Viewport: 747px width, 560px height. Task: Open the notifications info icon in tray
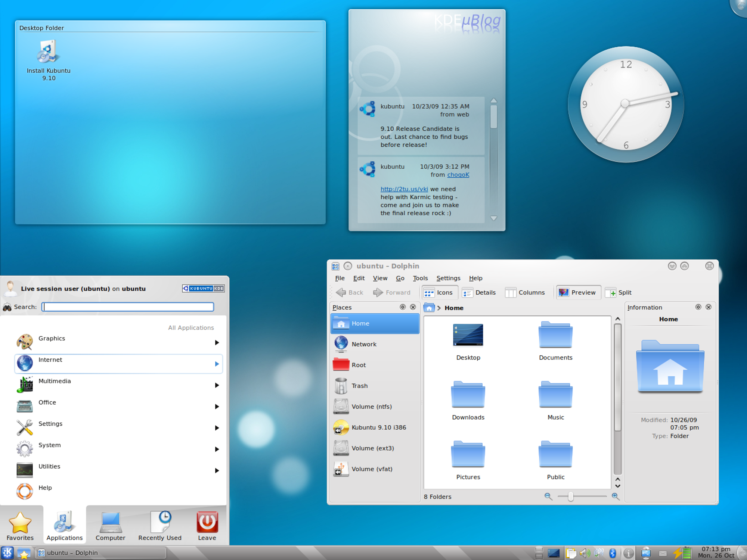point(629,553)
